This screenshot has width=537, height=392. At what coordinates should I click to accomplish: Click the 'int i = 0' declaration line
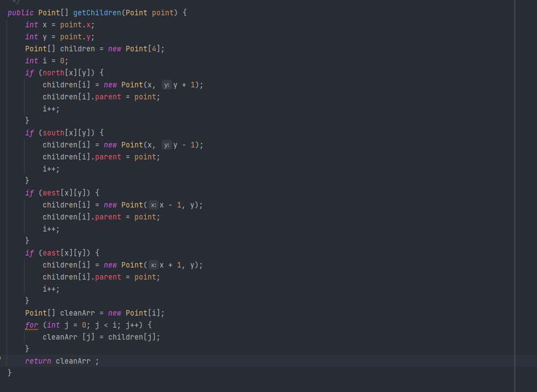pos(47,61)
